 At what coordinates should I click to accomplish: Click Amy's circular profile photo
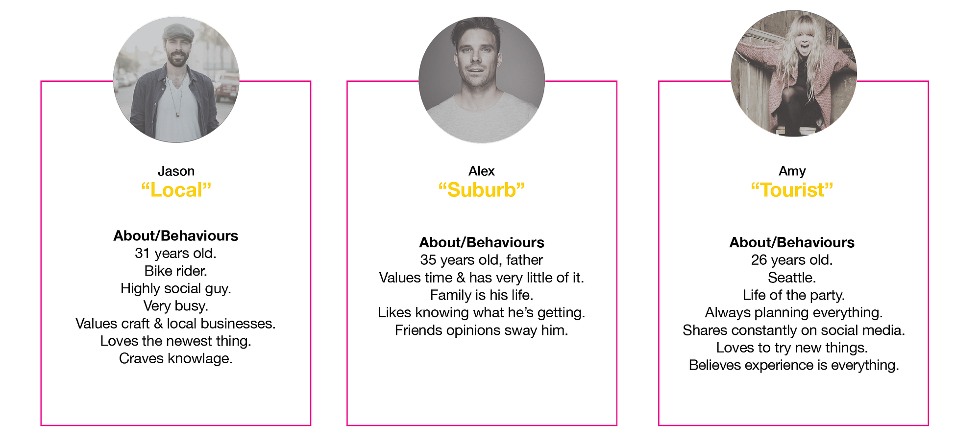coord(793,73)
